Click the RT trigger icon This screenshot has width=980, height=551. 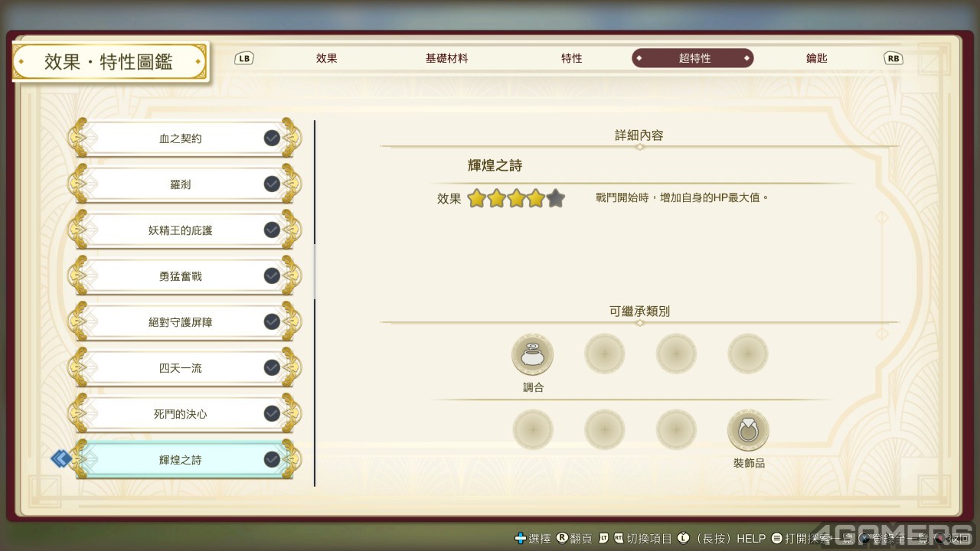(619, 539)
